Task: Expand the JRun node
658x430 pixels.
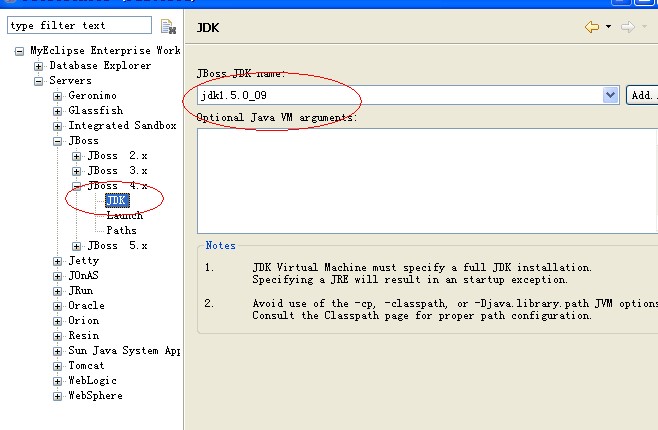Action: click(57, 291)
